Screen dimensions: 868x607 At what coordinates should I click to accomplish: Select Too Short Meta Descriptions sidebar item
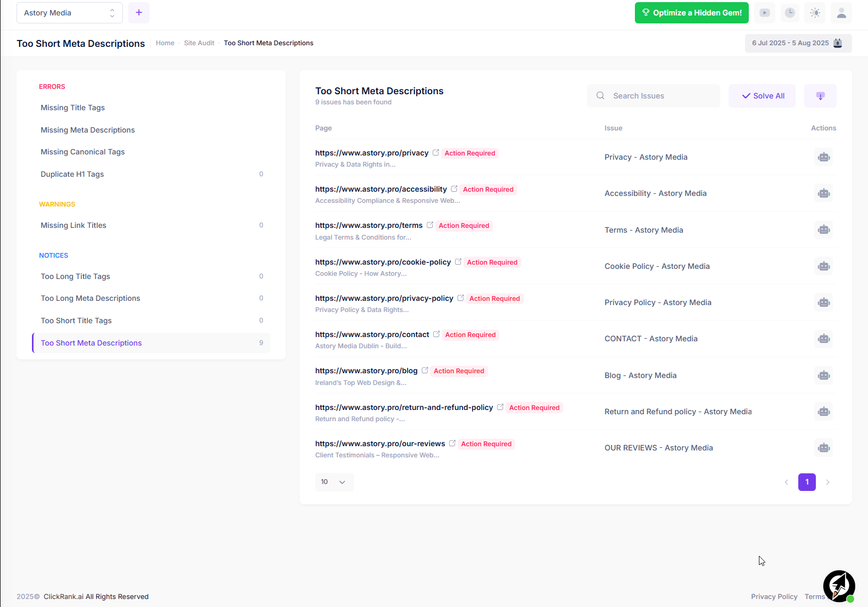pos(151,343)
